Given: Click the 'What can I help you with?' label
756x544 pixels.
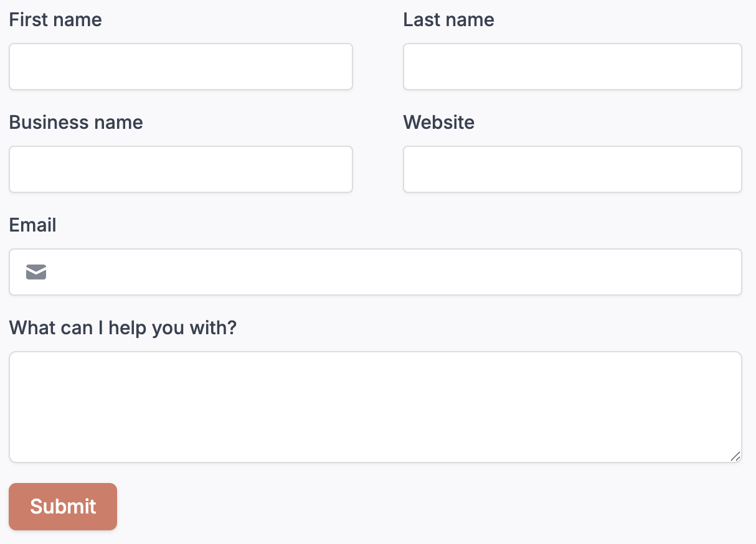Looking at the screenshot, I should pos(122,327).
